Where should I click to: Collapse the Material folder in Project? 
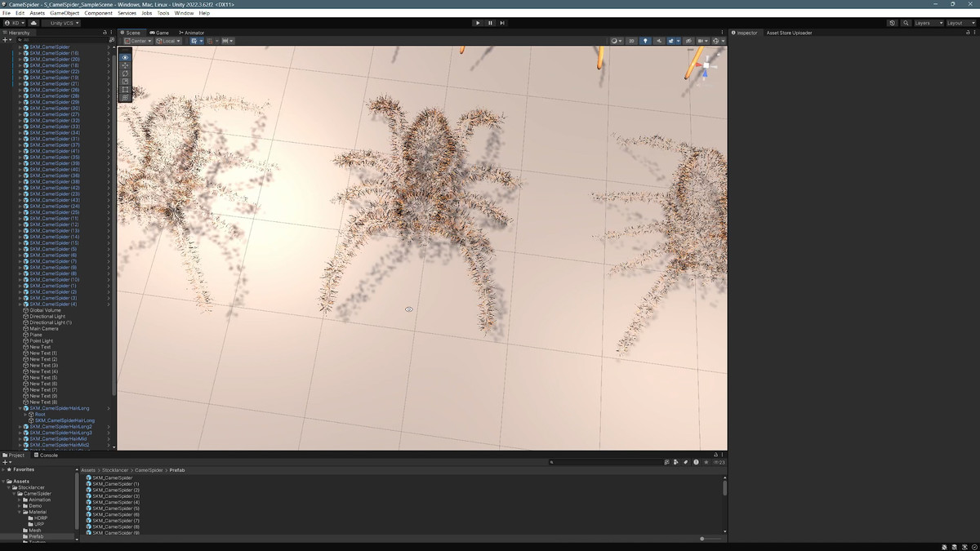pyautogui.click(x=20, y=512)
